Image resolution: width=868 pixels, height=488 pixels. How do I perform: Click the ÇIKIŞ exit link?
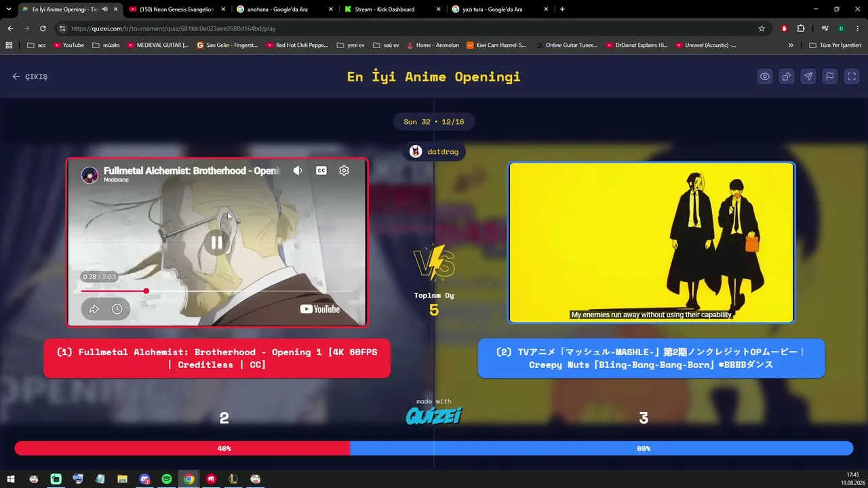coord(30,77)
